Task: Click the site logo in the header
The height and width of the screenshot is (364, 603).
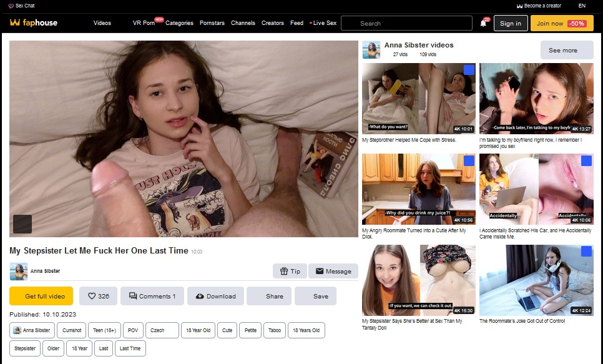Action: 34,23
